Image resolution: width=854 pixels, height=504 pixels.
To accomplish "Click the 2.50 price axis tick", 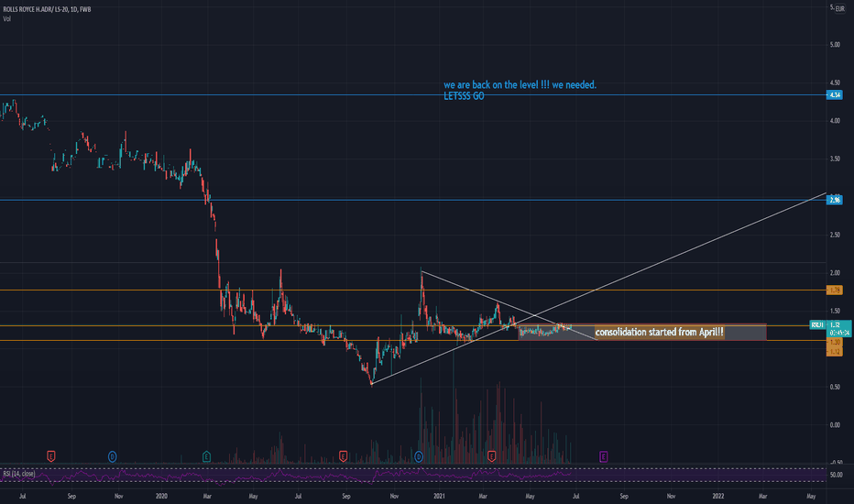I will click(x=835, y=235).
